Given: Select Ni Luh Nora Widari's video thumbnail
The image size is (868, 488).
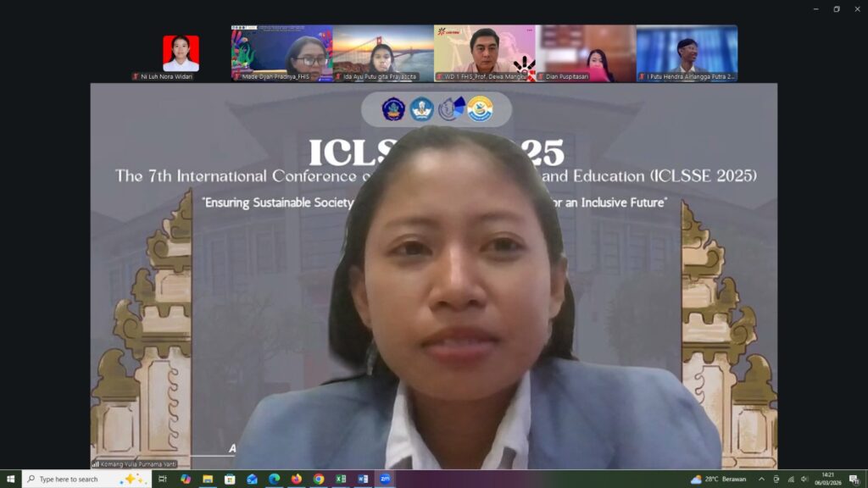Looking at the screenshot, I should click(181, 53).
